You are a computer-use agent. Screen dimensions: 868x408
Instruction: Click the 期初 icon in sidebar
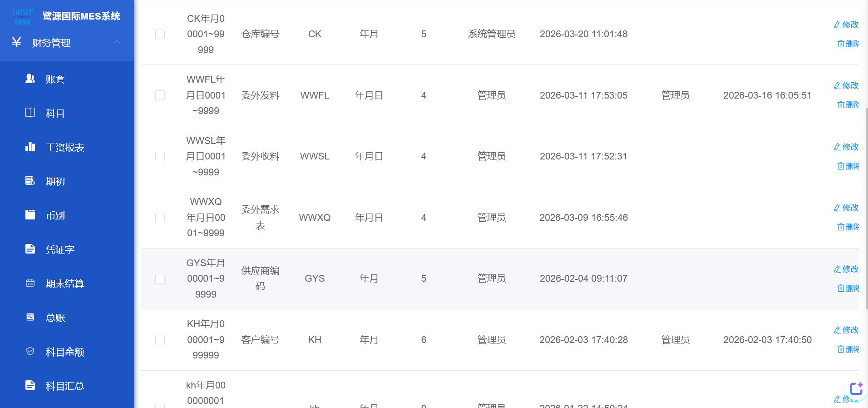coord(30,181)
